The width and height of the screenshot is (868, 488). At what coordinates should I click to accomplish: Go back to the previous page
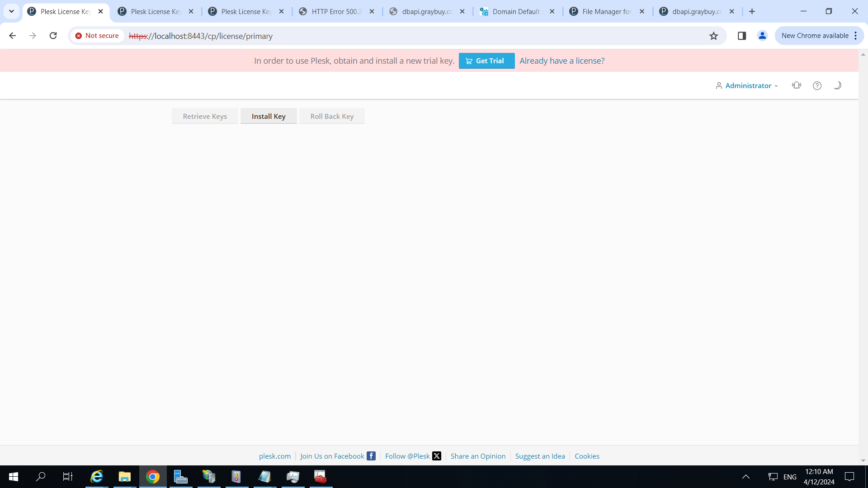click(13, 36)
